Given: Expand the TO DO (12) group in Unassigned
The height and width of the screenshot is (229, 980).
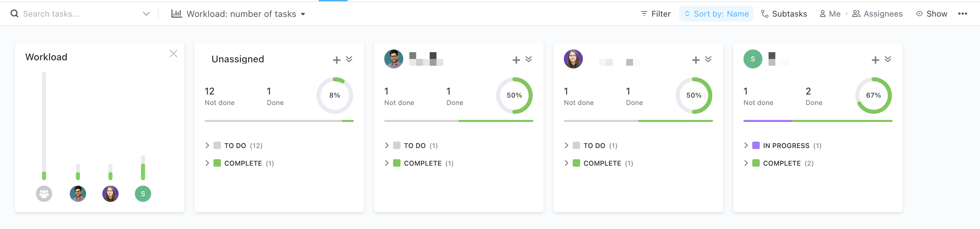Looking at the screenshot, I should click(x=207, y=145).
